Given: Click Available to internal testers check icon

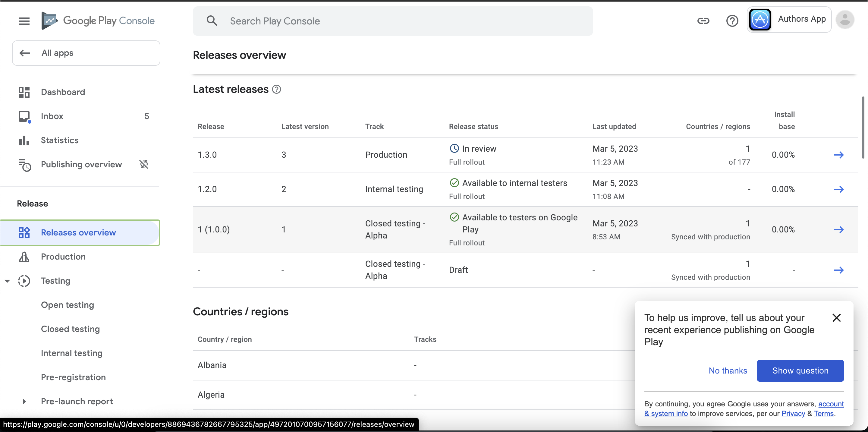Looking at the screenshot, I should [x=454, y=183].
